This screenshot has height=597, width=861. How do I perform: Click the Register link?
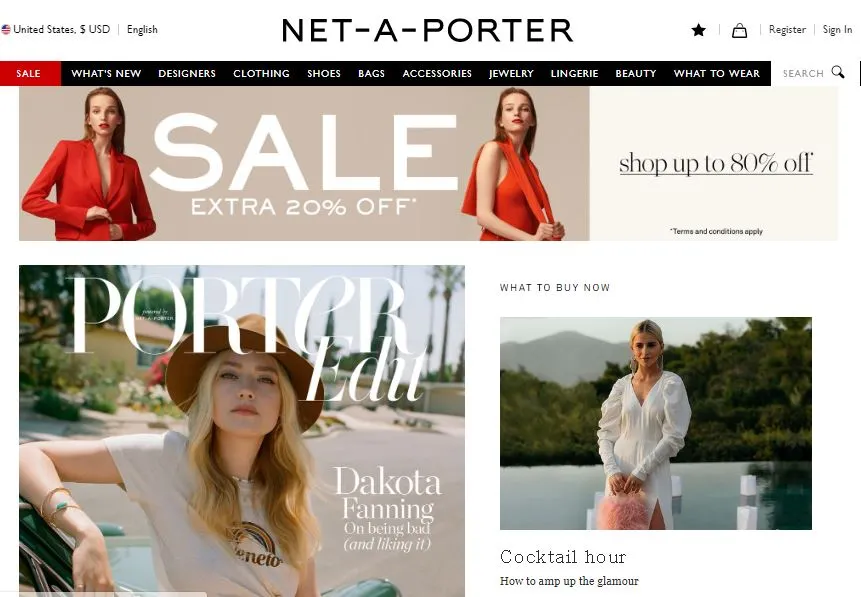coord(787,30)
